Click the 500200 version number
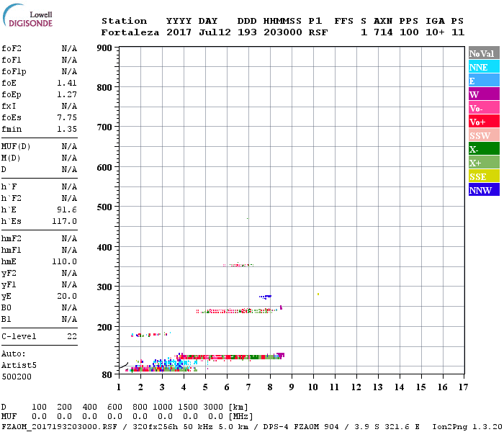Viewport: 504px width, 432px height. 17,377
